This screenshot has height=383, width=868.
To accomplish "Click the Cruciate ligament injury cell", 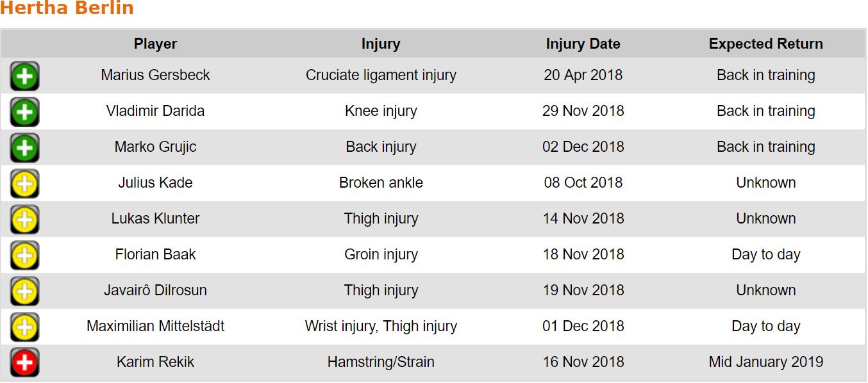I will (x=381, y=75).
